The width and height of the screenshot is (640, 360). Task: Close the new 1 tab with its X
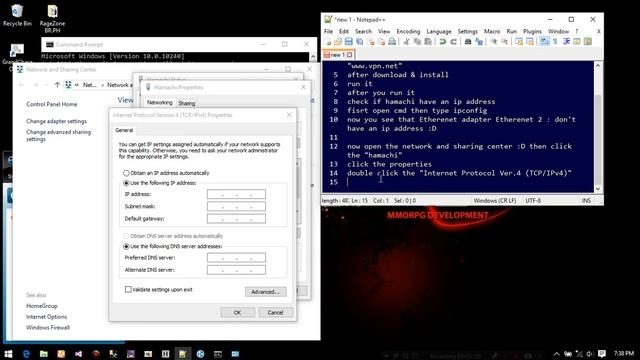[350, 54]
